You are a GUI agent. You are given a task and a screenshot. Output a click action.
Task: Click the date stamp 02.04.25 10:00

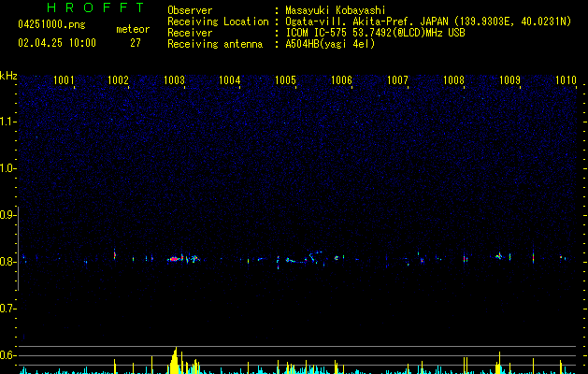point(57,43)
